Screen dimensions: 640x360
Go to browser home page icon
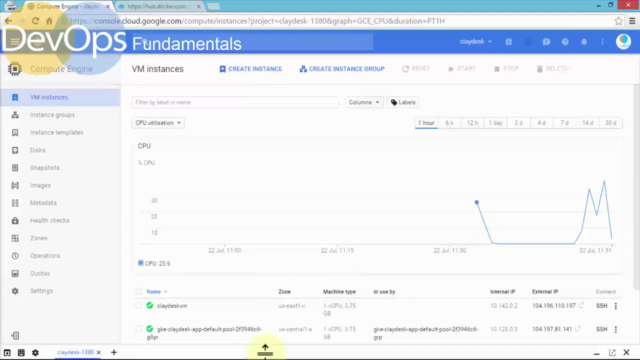[49, 21]
